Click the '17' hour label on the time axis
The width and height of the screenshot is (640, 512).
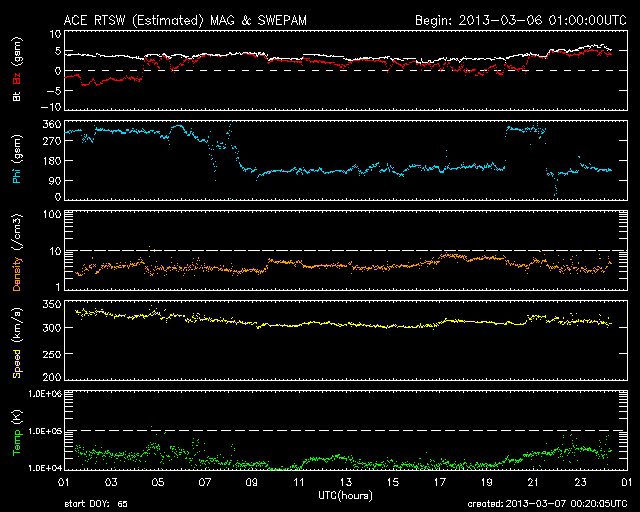[440, 482]
